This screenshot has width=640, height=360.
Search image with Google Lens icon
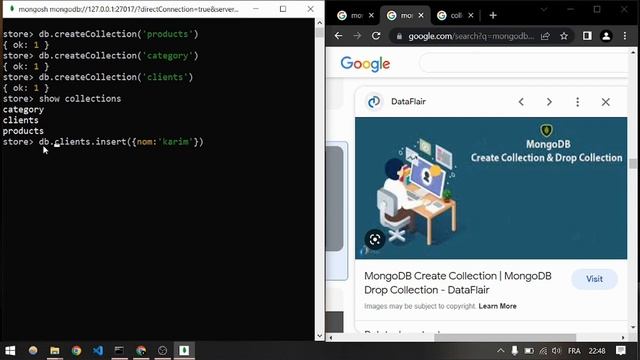[375, 239]
